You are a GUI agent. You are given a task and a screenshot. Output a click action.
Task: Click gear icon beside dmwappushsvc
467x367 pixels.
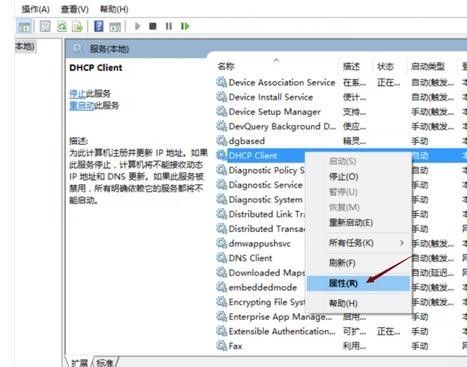[x=221, y=243]
